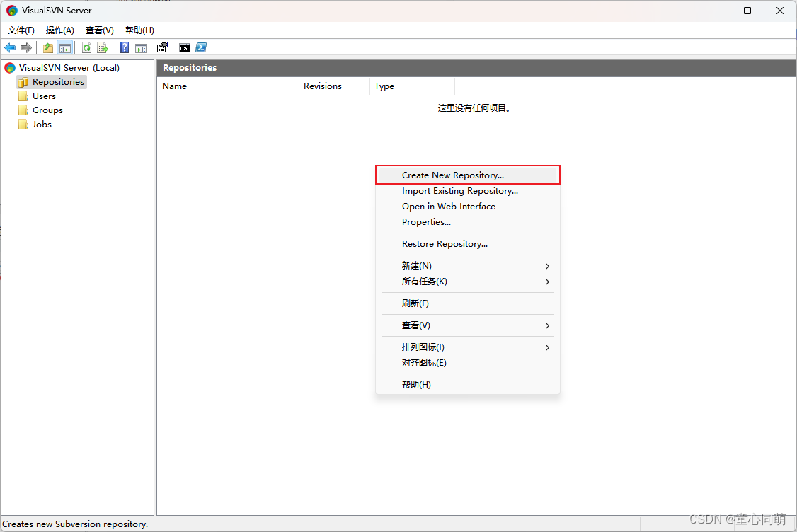Image resolution: width=797 pixels, height=532 pixels.
Task: Launch the PowerShell toolbar icon
Action: (x=201, y=47)
